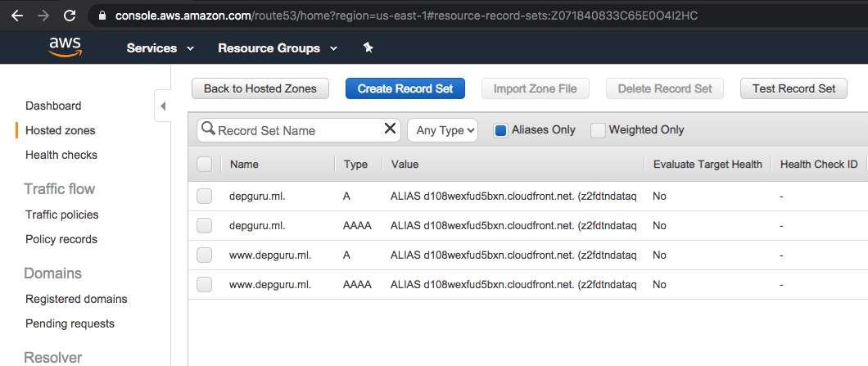The height and width of the screenshot is (366, 868).
Task: Enable the Weighted Only checkbox
Action: tap(598, 129)
